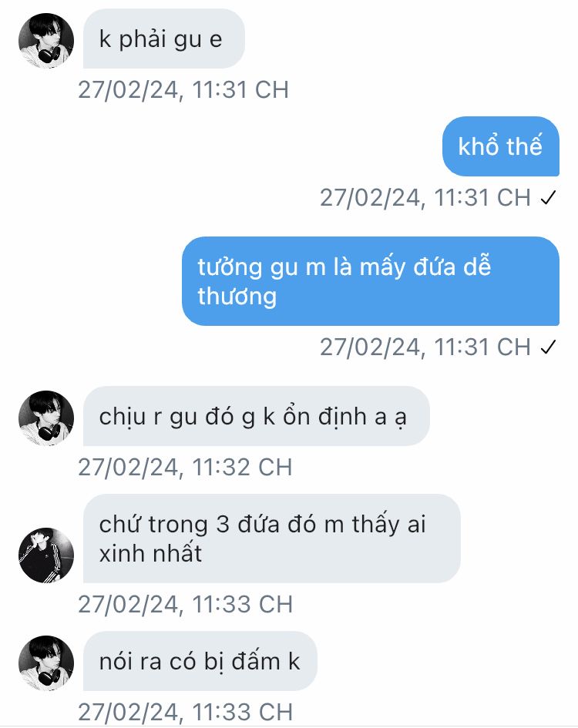Screen dimensions: 578x728
Task: Select the "nói ra có bị đấm k" bubble
Action: point(200,661)
